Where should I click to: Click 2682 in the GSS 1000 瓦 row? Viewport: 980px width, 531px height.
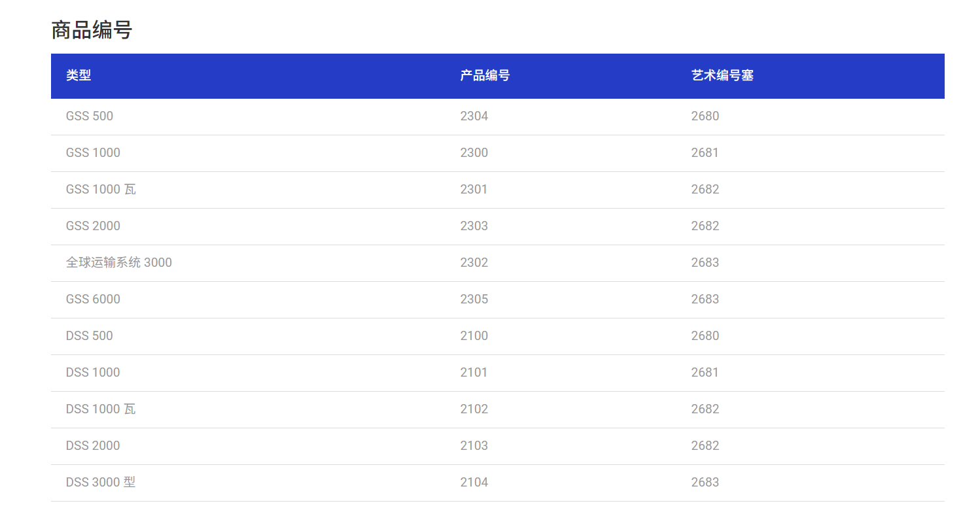click(x=705, y=190)
